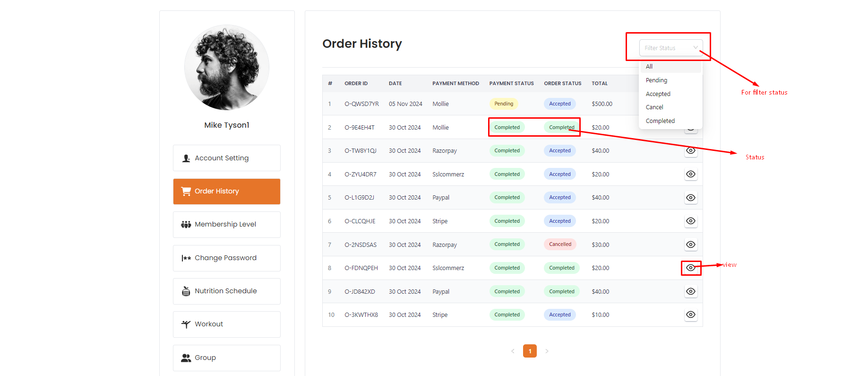868x376 pixels.
Task: Select page 1 in pagination
Action: [530, 351]
